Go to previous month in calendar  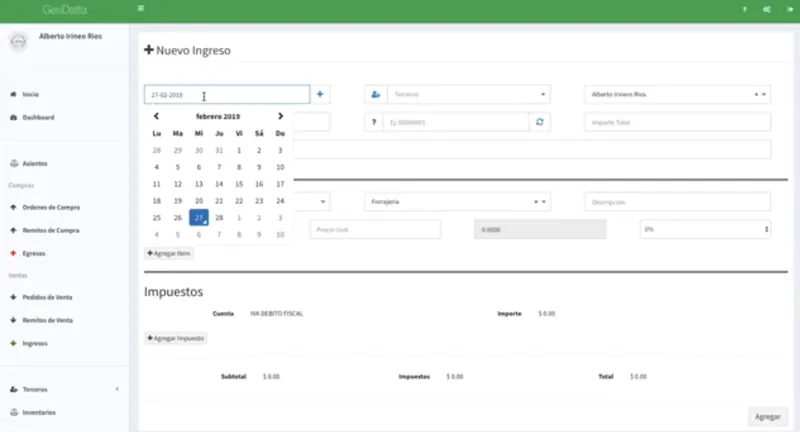click(157, 116)
